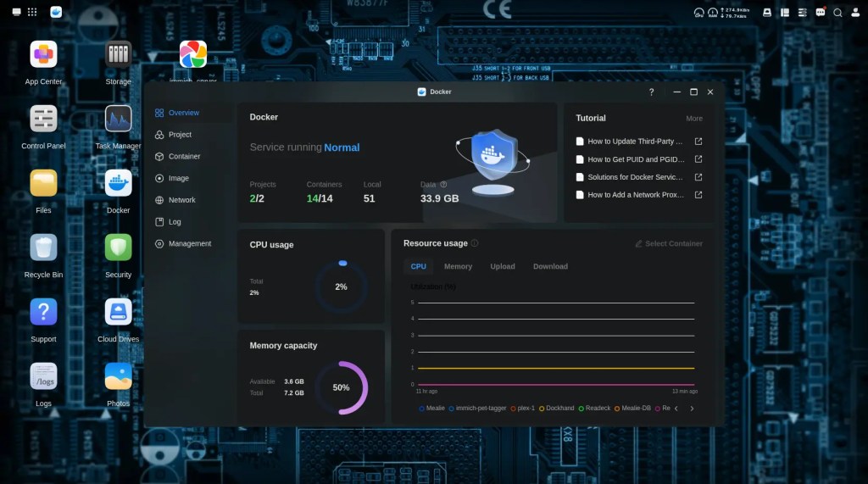Open the Cloud Drives app
The height and width of the screenshot is (484, 868).
[118, 312]
